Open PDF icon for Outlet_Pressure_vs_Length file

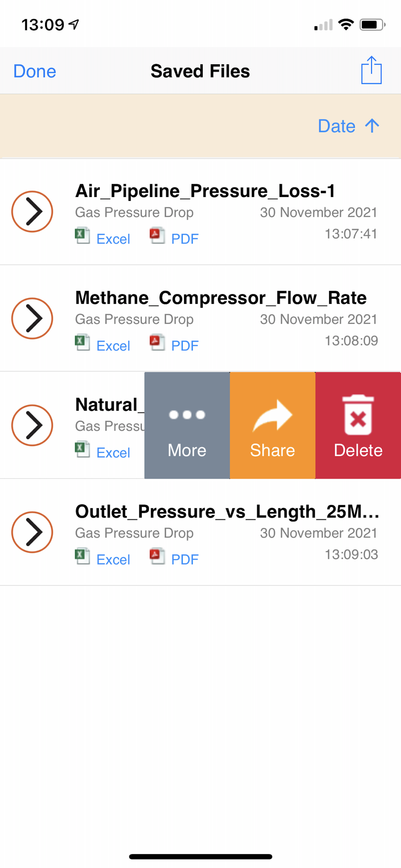coord(157,556)
